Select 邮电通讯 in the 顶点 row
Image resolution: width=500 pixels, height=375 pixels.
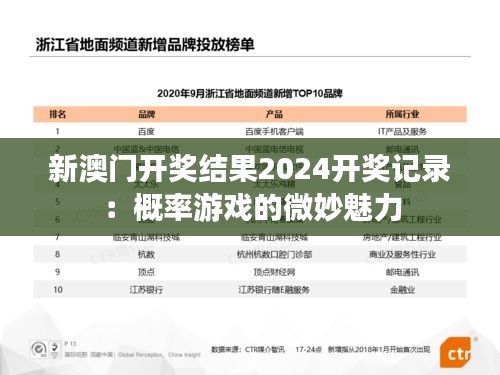coord(402,272)
